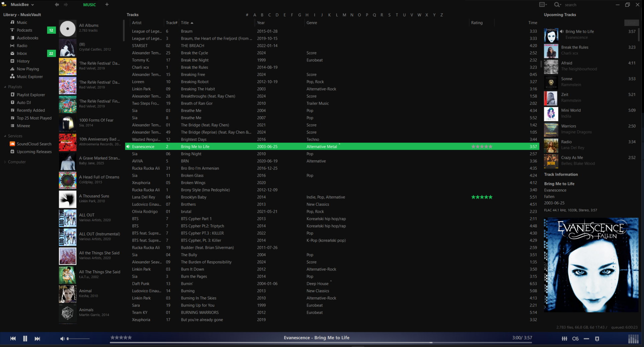Jump to tracks starting with letter M

(x=344, y=15)
